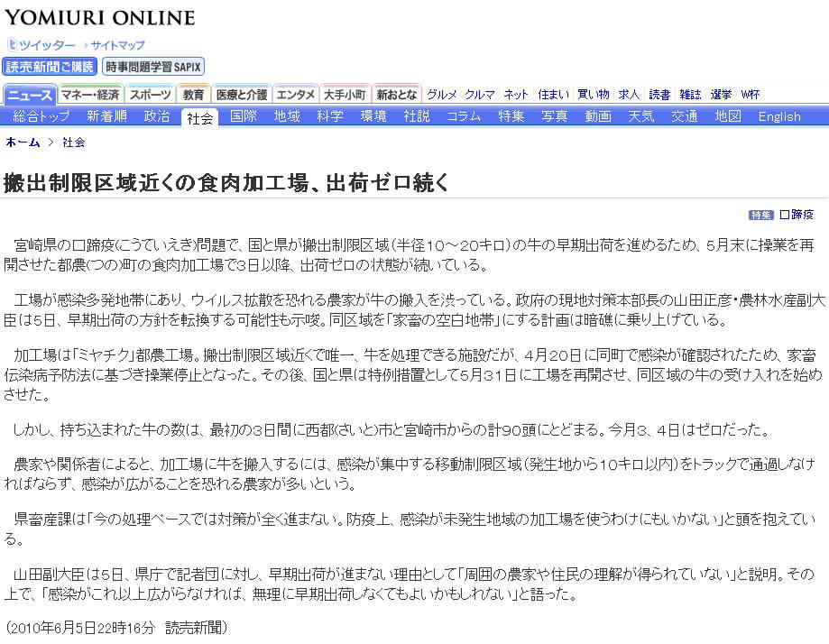Viewport: 829px width, 644px height.
Task: Switch to the マネー・経済 tab
Action: [90, 95]
